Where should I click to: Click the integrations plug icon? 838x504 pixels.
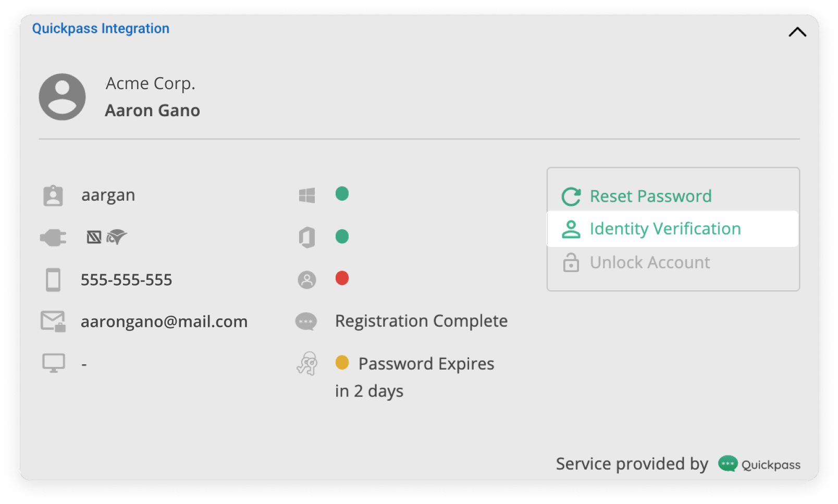click(53, 238)
